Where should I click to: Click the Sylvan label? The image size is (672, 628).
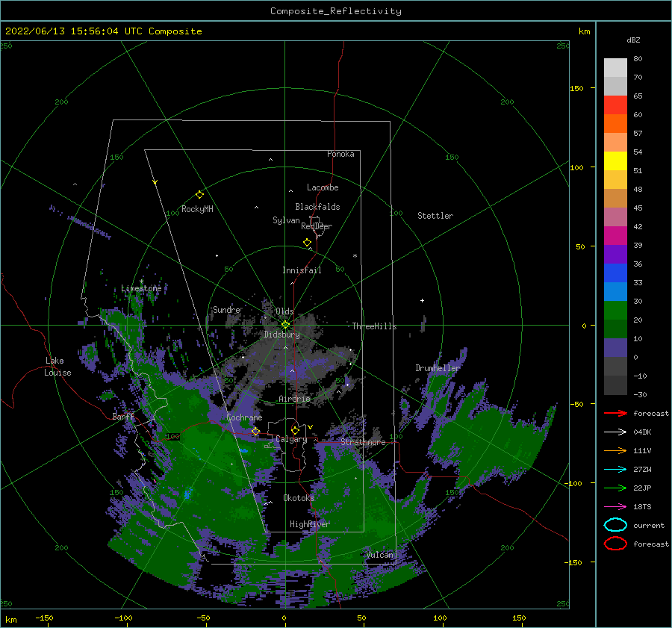286,220
